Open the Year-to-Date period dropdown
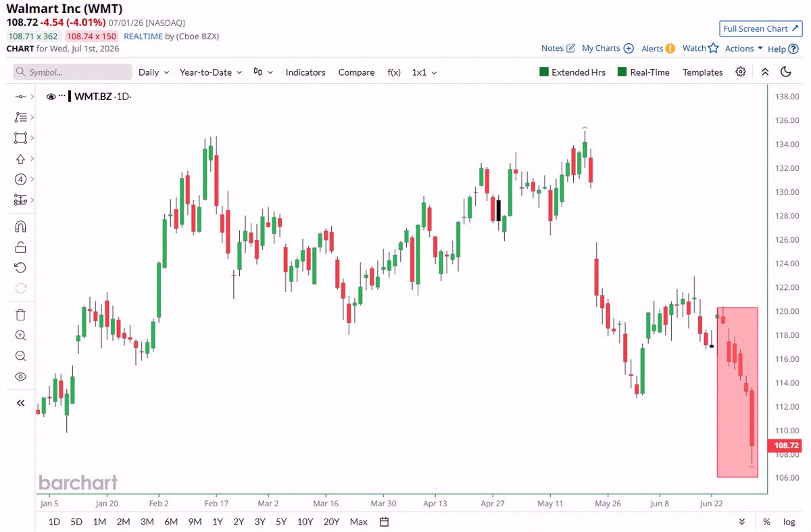The height and width of the screenshot is (532, 811). (211, 72)
